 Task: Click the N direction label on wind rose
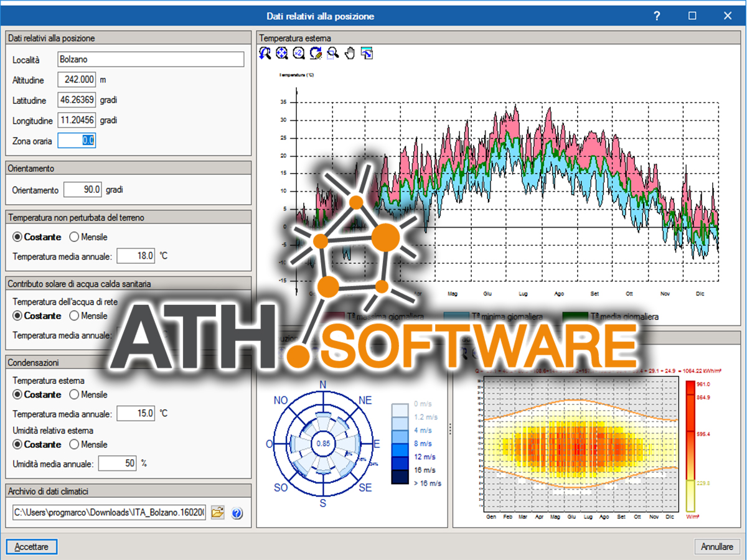tap(322, 385)
